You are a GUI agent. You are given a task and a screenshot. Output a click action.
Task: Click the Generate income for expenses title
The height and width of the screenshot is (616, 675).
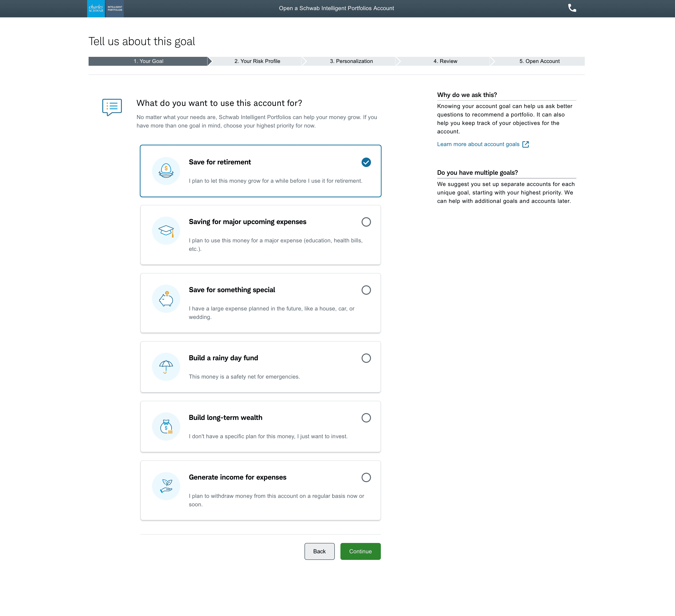237,477
